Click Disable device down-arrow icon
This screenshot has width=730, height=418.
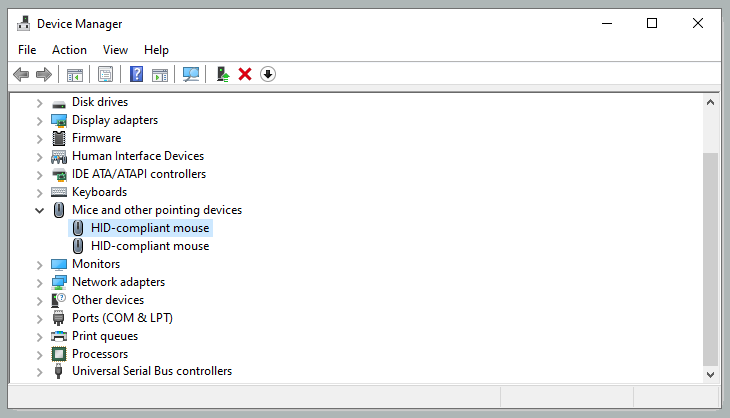[x=268, y=74]
